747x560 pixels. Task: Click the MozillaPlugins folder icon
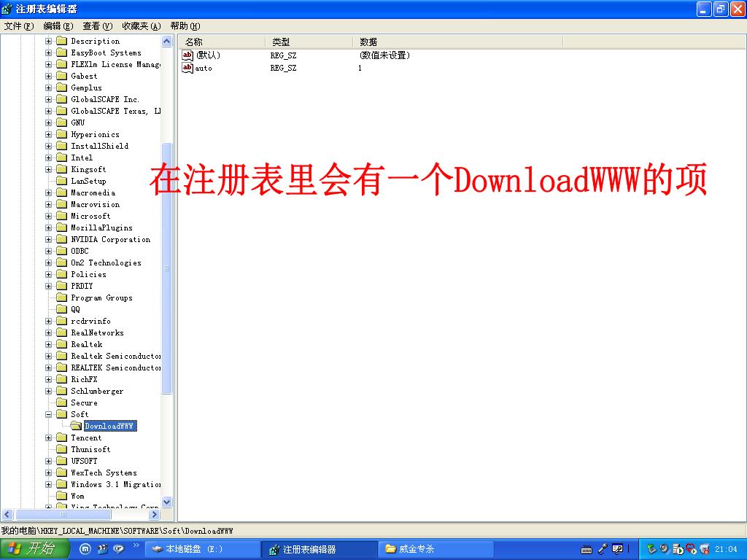tap(61, 227)
